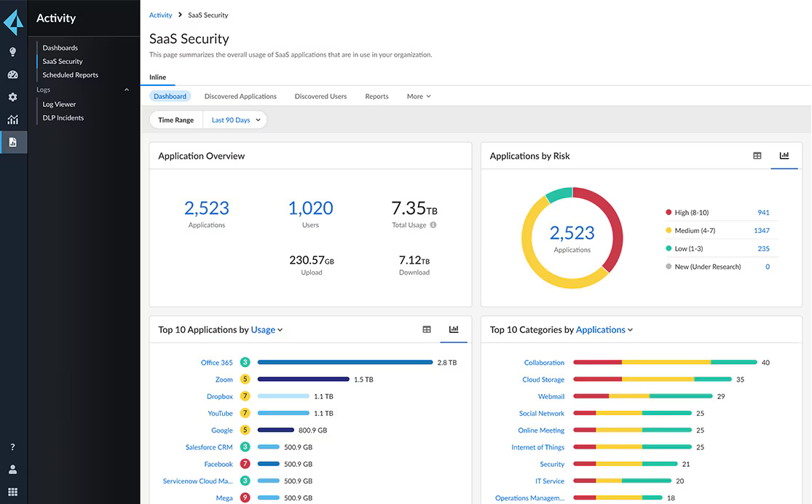Switch Applications by Risk to table view

click(x=757, y=156)
